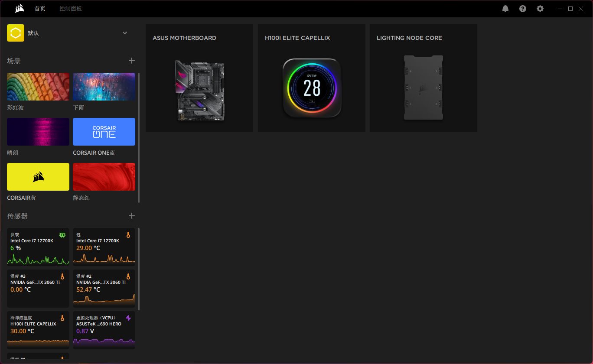Screen dimensions: 593x364
Task: Open the ASUS motherboard device image
Action: pyautogui.click(x=199, y=90)
